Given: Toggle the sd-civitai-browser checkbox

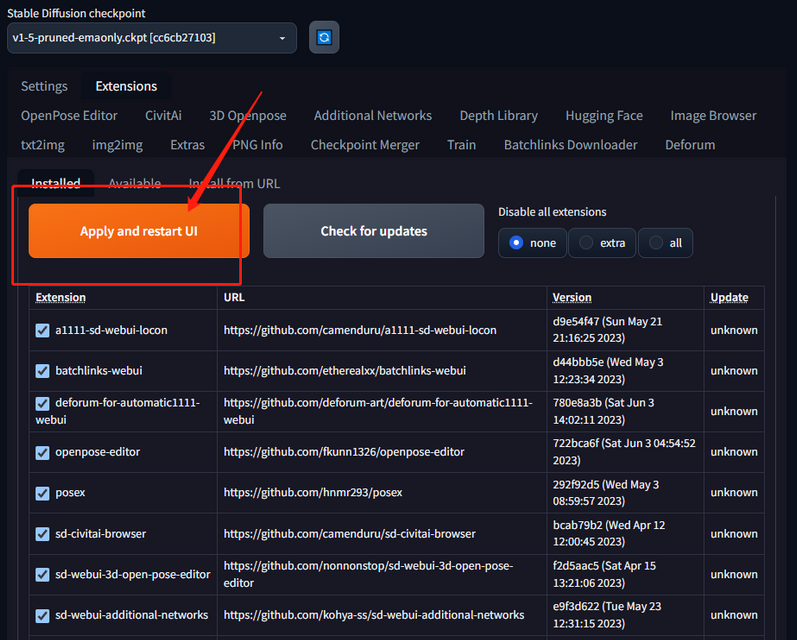Looking at the screenshot, I should tap(43, 534).
